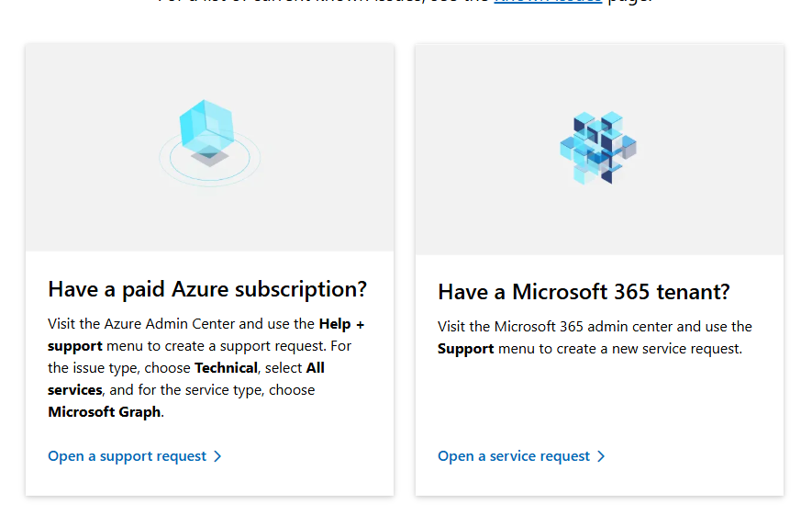Click the gray banner area of the Azure card
812x515 pixels.
click(x=210, y=148)
